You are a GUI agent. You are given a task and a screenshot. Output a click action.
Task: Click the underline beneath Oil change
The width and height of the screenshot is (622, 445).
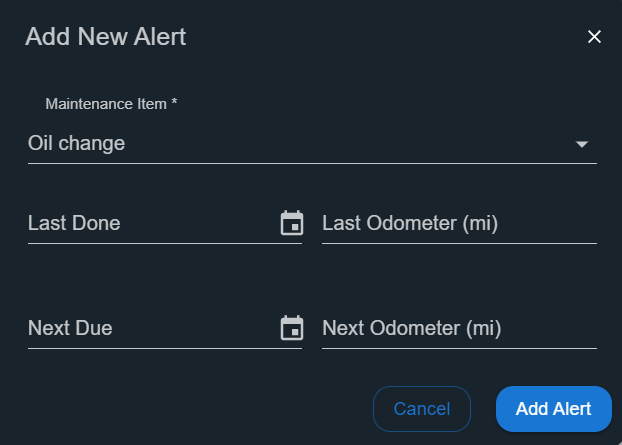coord(312,163)
